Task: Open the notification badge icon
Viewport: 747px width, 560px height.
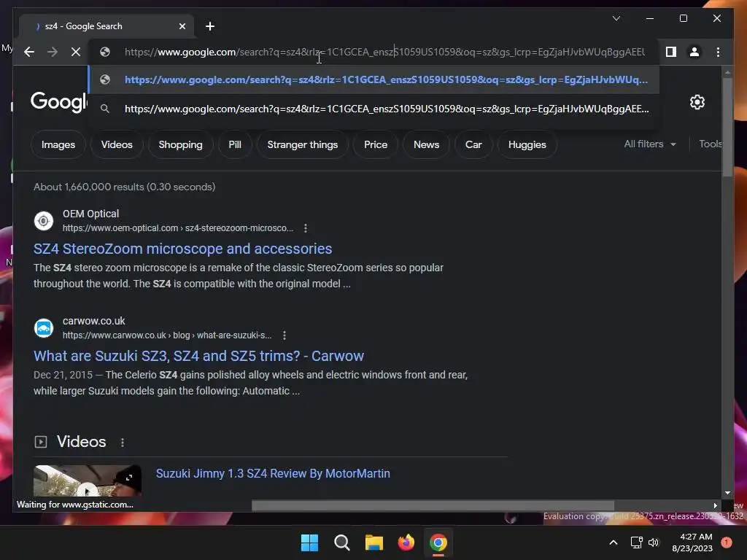Action: (726, 542)
